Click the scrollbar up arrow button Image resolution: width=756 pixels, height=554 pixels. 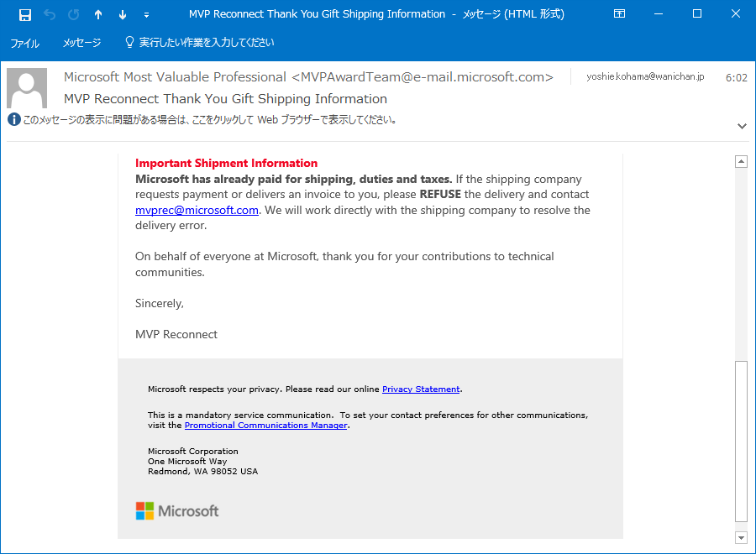click(x=741, y=162)
